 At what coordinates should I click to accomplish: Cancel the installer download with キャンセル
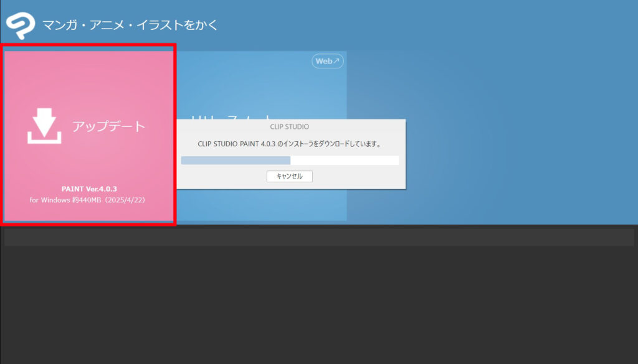click(x=290, y=176)
